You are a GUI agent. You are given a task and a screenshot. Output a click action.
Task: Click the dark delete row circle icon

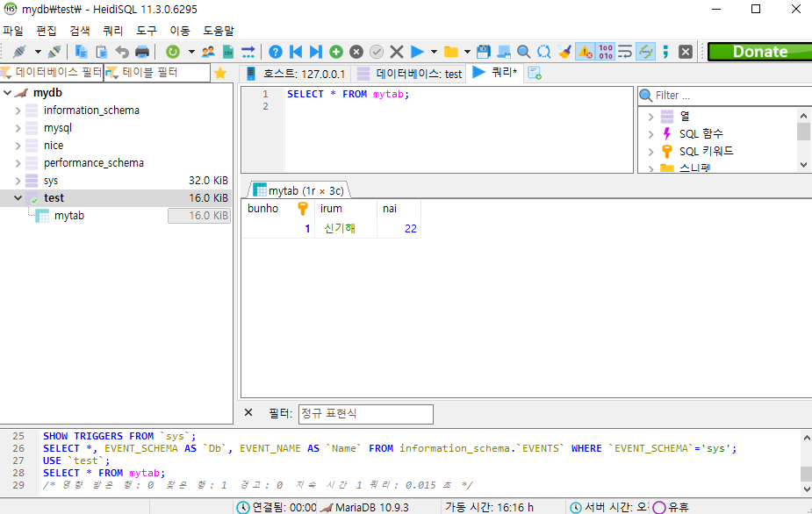[x=356, y=52]
